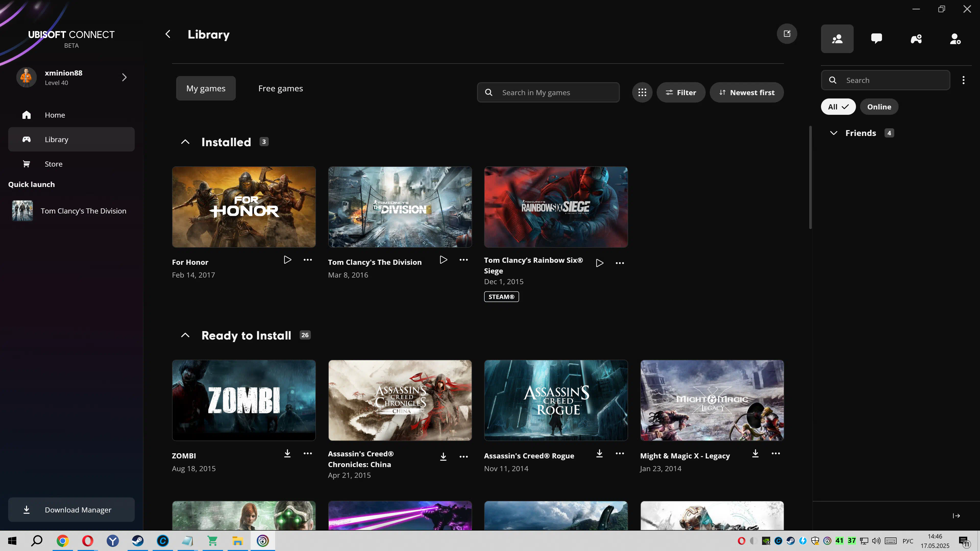Click Search in My games field
This screenshot has height=551, width=980.
click(548, 92)
